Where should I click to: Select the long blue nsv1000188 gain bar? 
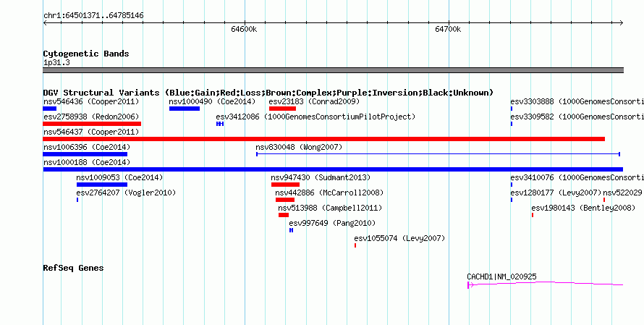[333, 169]
